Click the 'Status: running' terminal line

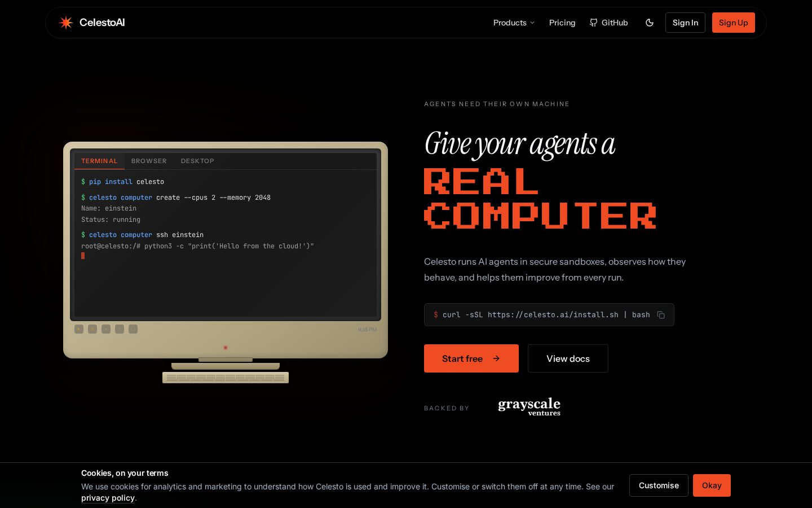point(111,220)
